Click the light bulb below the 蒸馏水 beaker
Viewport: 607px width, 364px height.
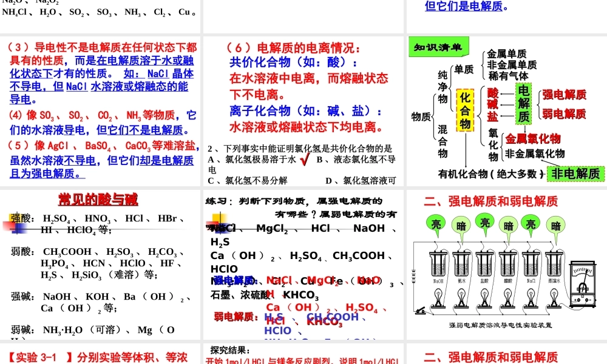pyautogui.click(x=554, y=298)
